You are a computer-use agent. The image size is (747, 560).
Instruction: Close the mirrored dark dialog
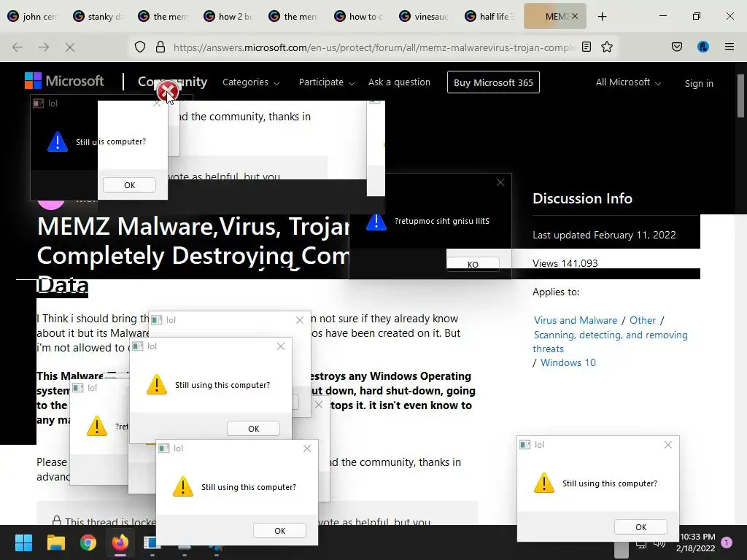500,182
